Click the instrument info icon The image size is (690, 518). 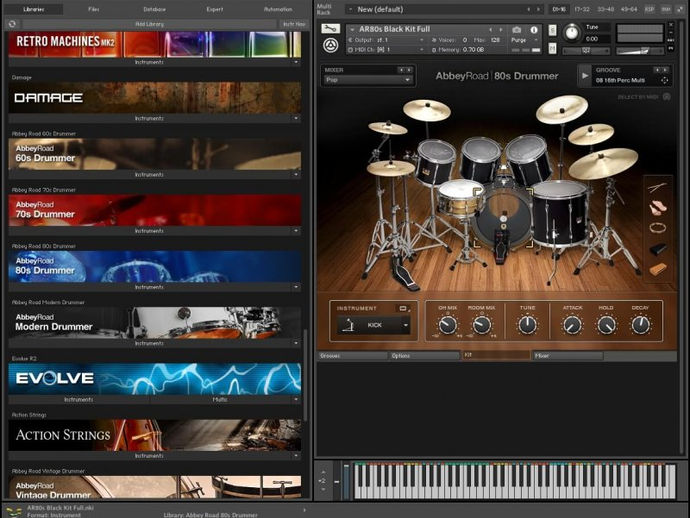532,29
